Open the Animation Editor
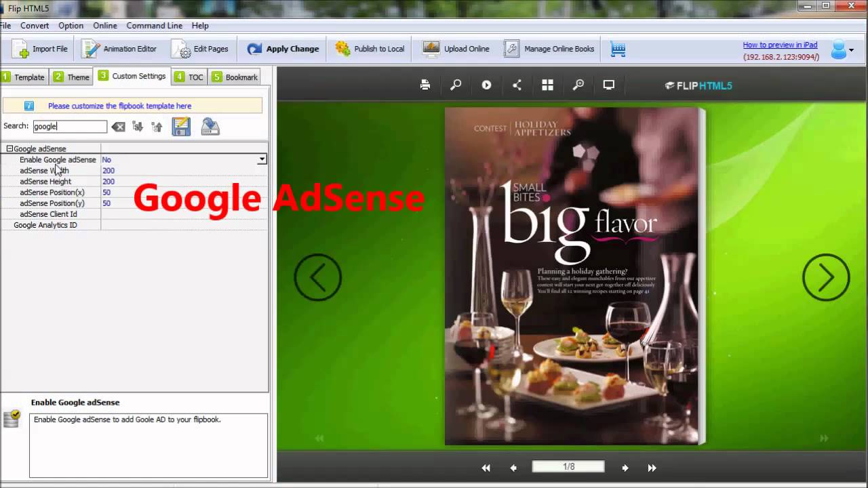The image size is (868, 488). 119,49
